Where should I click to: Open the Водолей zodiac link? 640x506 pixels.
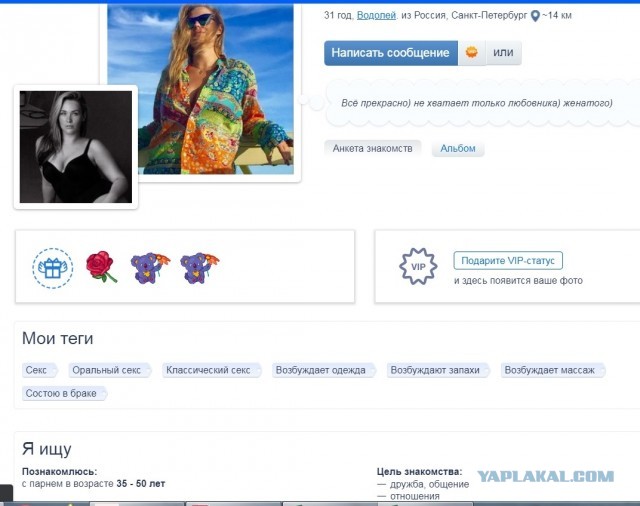[x=376, y=16]
